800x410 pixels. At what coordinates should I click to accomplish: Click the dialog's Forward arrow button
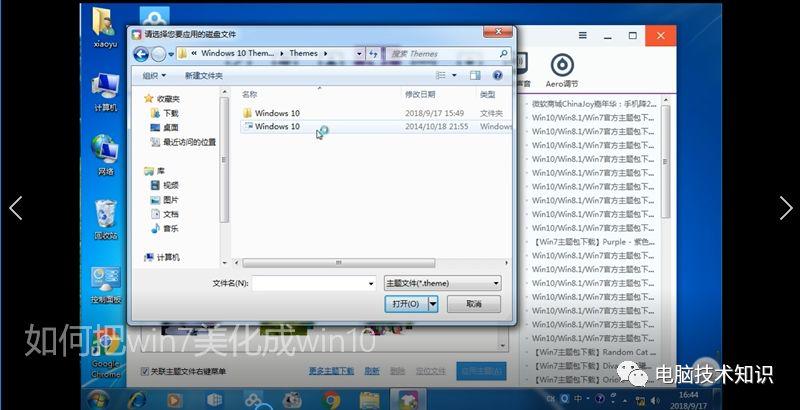(x=159, y=54)
